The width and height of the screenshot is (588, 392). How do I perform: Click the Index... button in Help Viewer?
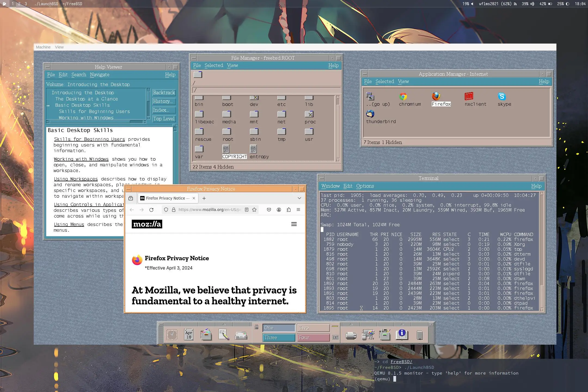tap(164, 110)
